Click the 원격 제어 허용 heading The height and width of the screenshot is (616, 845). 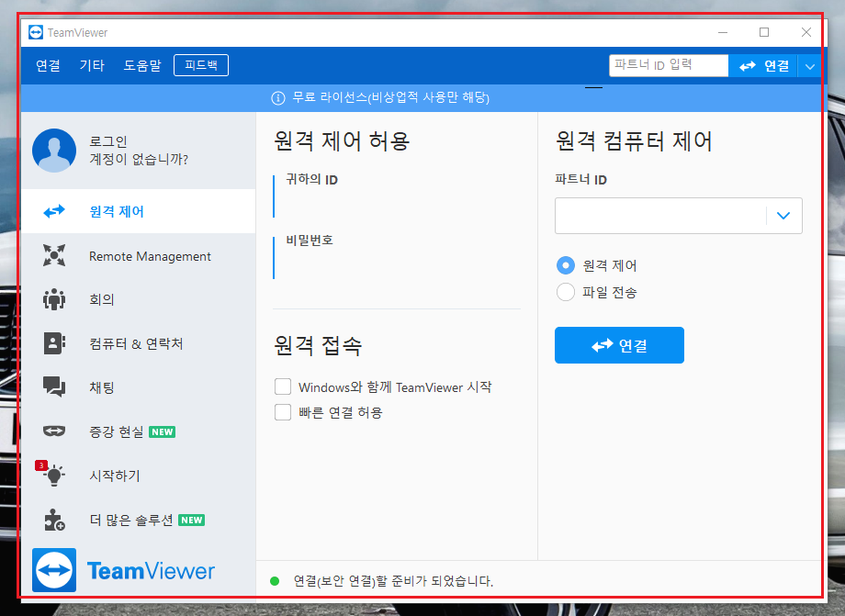342,141
